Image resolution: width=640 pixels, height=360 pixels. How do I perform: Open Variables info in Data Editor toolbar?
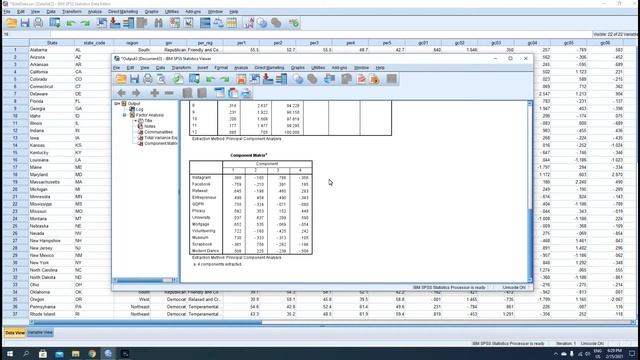pyautogui.click(x=129, y=23)
